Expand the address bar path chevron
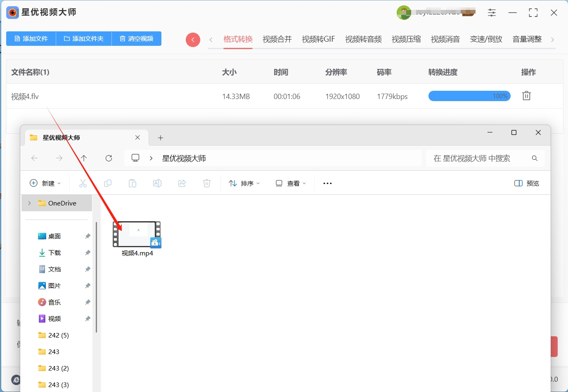The width and height of the screenshot is (568, 392). point(151,158)
